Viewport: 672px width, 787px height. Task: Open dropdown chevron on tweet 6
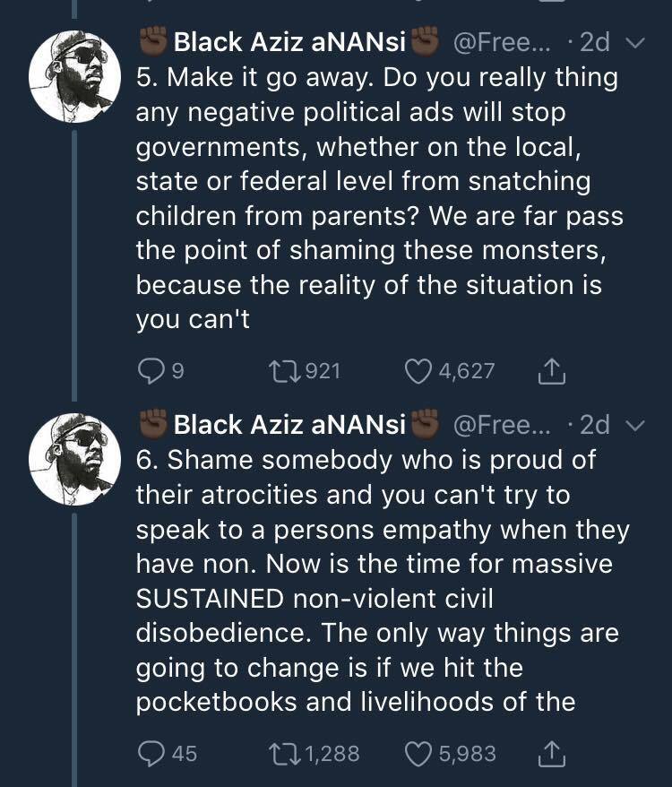pyautogui.click(x=633, y=424)
